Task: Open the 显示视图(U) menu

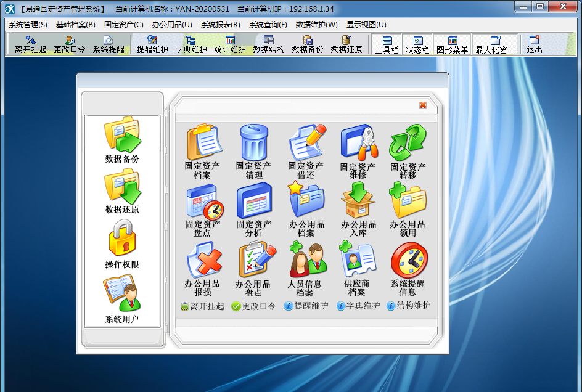Action: tap(366, 25)
